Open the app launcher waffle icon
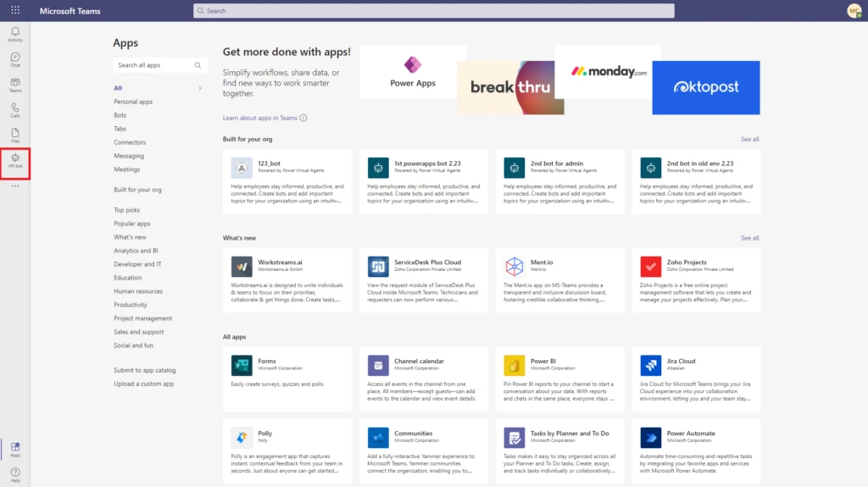The height and width of the screenshot is (487, 868). click(15, 10)
